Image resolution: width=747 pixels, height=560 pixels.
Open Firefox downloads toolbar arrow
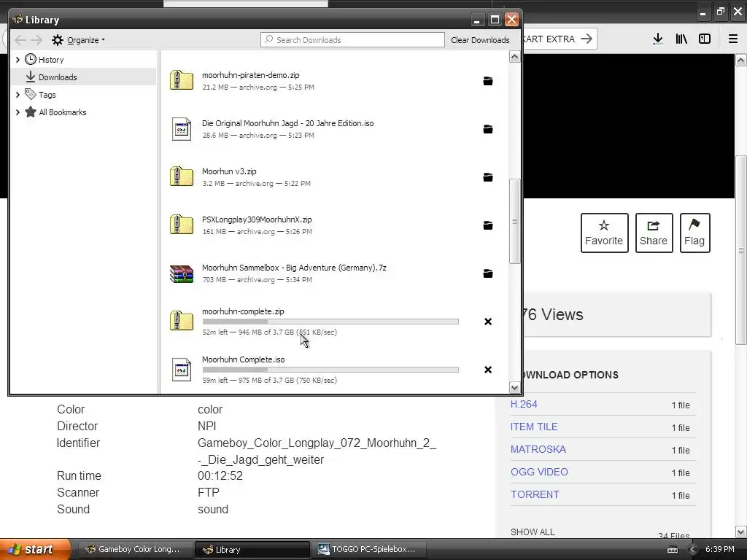click(x=658, y=39)
